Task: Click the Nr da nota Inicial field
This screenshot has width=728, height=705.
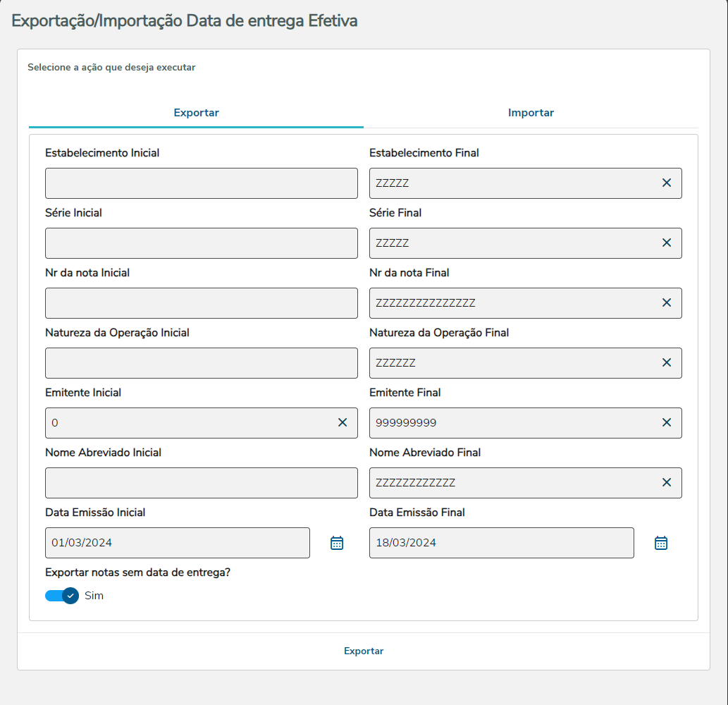Action: pyautogui.click(x=201, y=303)
